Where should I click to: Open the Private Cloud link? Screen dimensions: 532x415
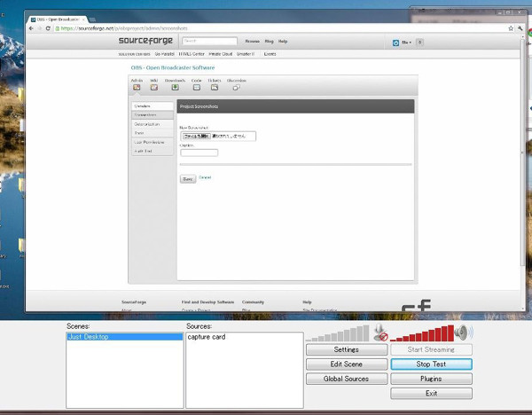221,54
